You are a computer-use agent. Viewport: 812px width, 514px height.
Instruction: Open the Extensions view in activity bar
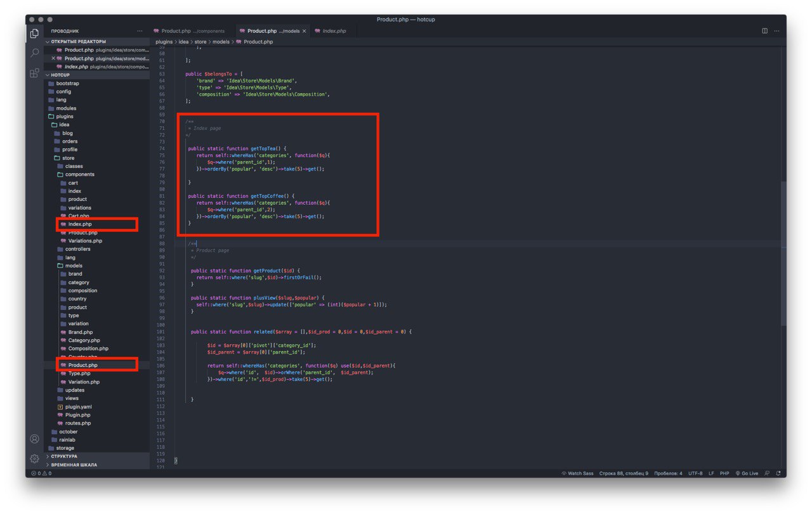(34, 73)
